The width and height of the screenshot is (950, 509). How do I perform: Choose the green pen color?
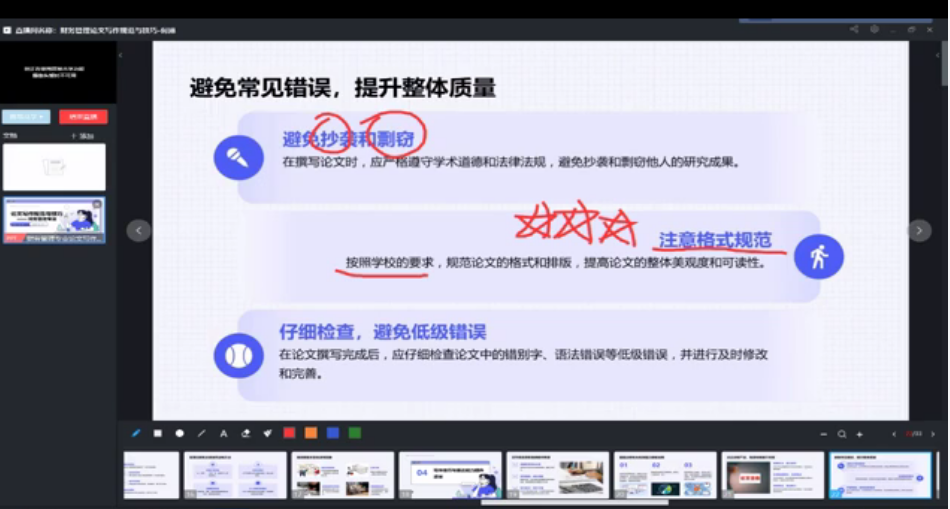[x=355, y=433]
